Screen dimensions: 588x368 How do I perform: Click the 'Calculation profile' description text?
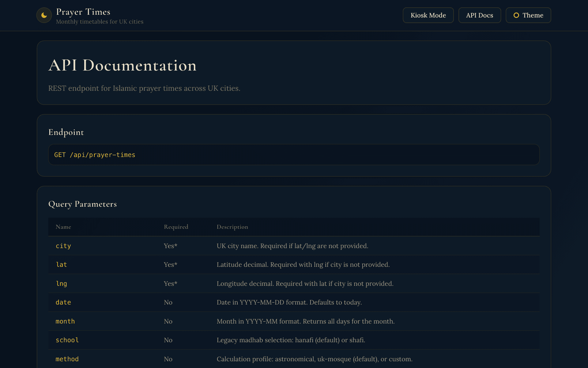tap(315, 359)
